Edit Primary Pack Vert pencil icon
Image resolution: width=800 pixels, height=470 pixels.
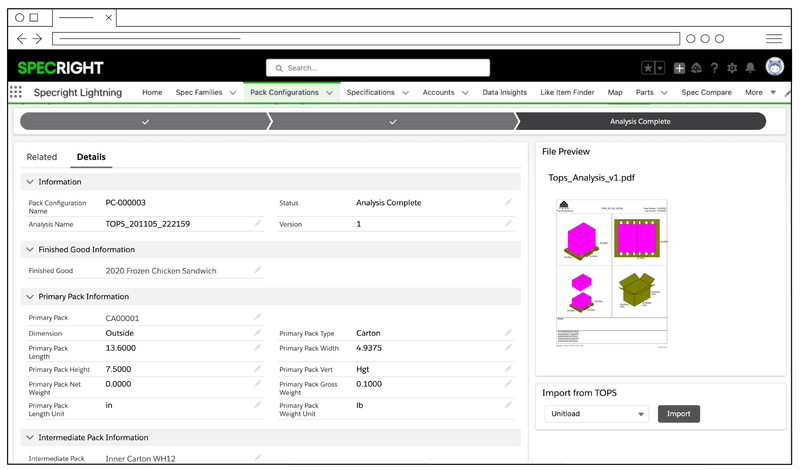(508, 368)
